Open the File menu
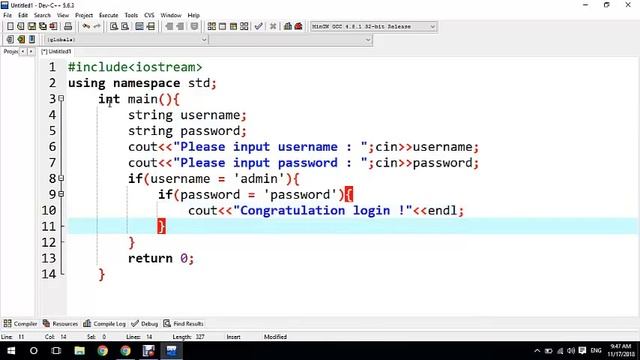This screenshot has width=640, height=360. [7, 15]
